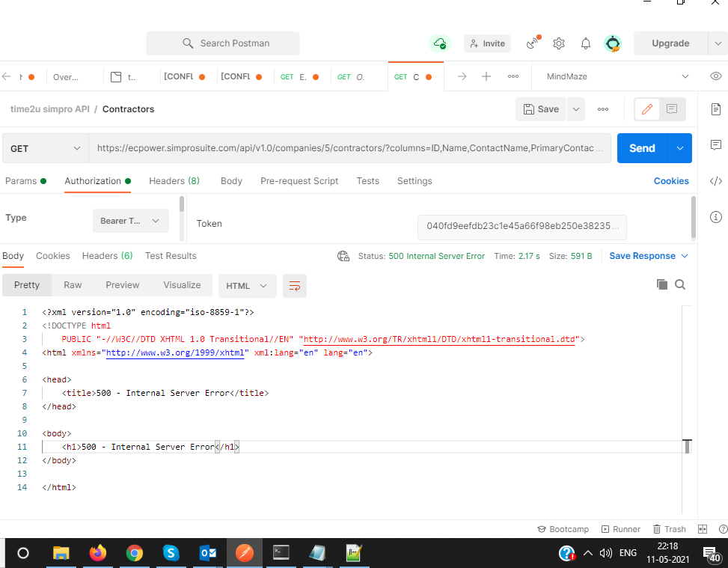
Task: Open the satellite capture requests icon
Action: point(533,43)
